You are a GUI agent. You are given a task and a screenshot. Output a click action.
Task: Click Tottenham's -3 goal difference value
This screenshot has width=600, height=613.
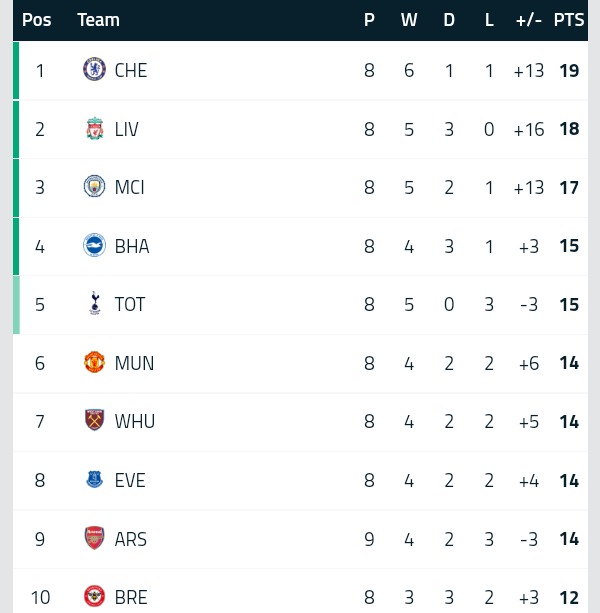tap(528, 305)
